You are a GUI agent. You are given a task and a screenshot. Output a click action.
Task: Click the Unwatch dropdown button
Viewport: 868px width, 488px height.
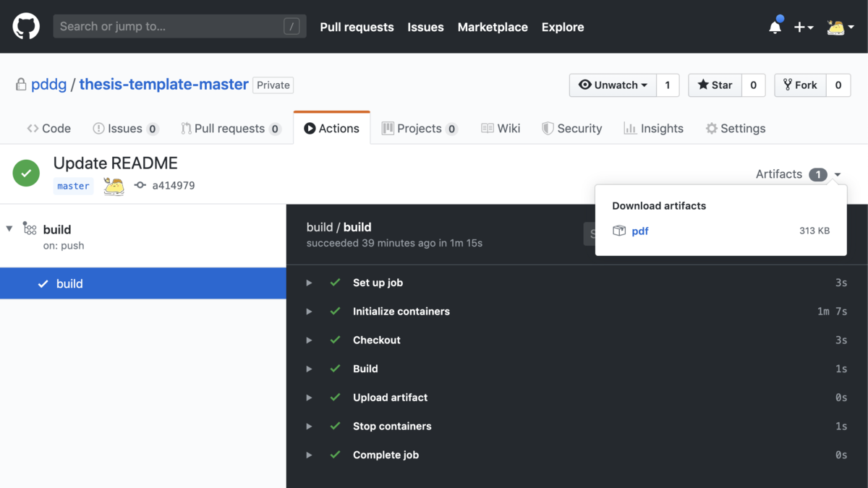coord(613,85)
